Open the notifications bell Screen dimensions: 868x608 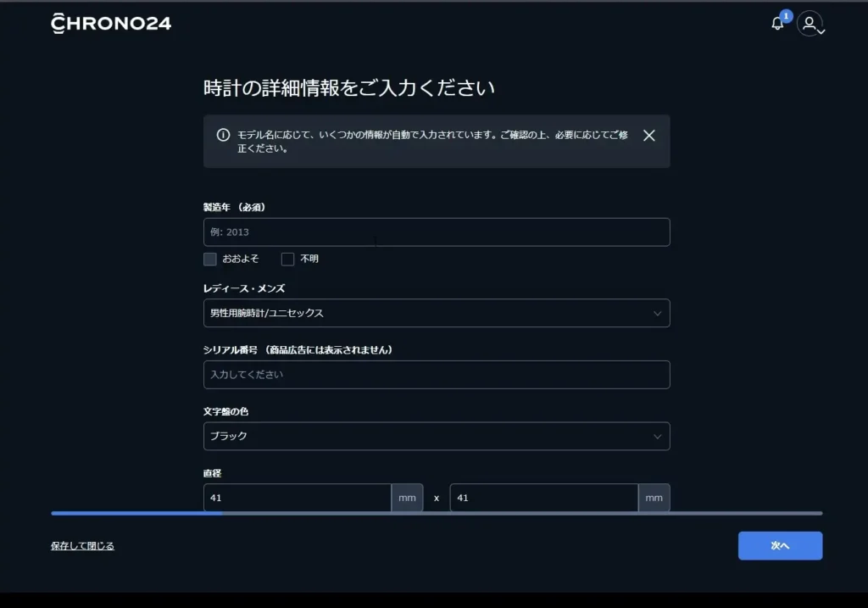777,24
